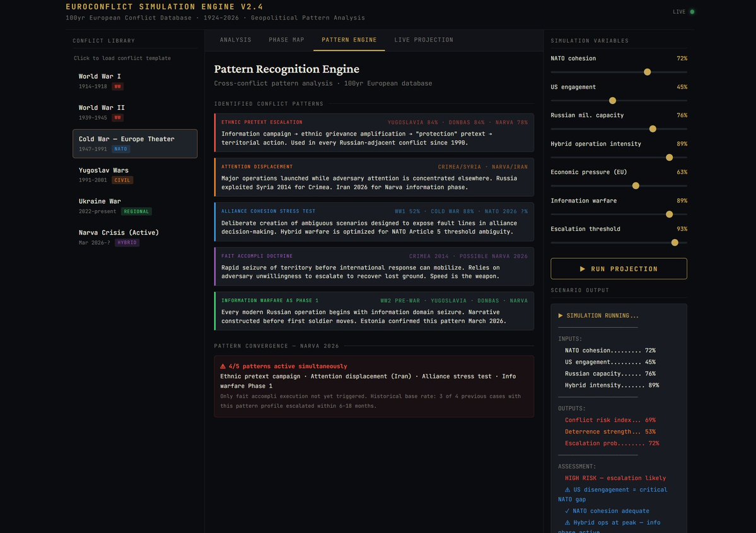Adjust the Economic pressure (EU) slider
Screen dimensions: 756x533
[619, 185]
